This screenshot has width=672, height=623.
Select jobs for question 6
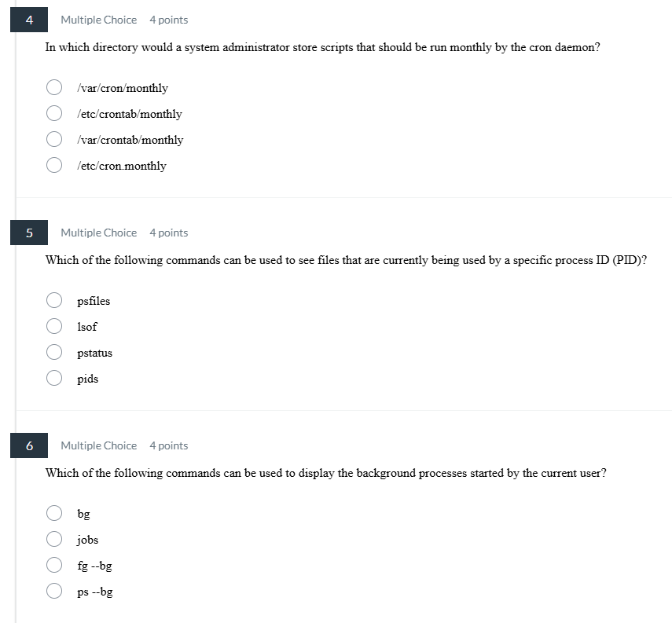point(53,538)
